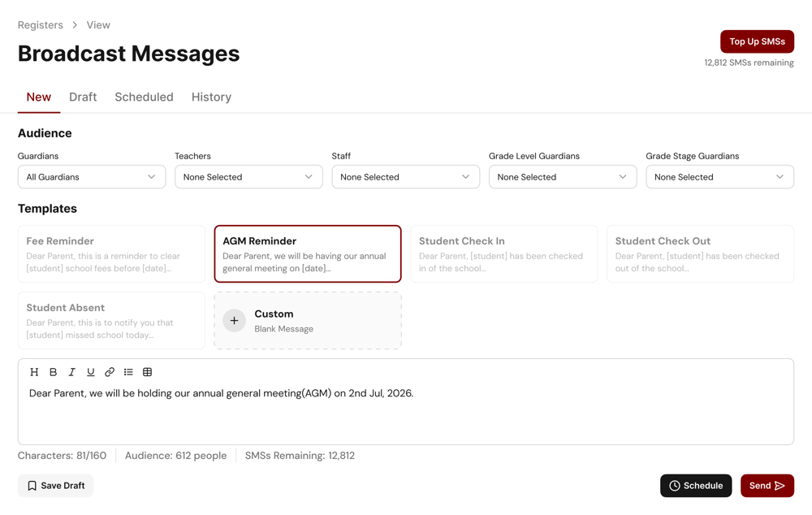812x515 pixels.
Task: Click the Broadcast Messages page title
Action: point(129,54)
